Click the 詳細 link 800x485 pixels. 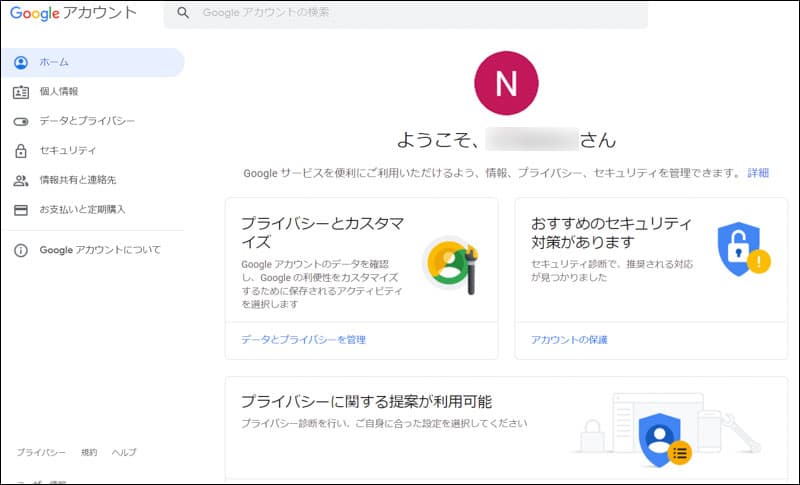tap(758, 173)
